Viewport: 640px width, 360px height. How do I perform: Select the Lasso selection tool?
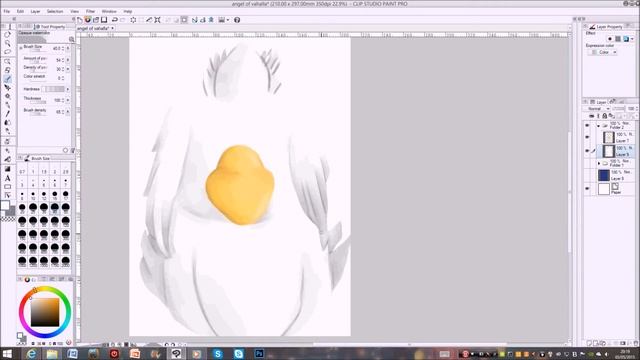click(7, 52)
